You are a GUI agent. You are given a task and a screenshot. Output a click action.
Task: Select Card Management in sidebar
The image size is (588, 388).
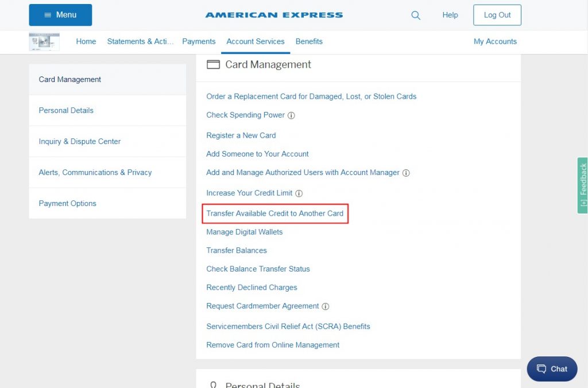coord(107,79)
